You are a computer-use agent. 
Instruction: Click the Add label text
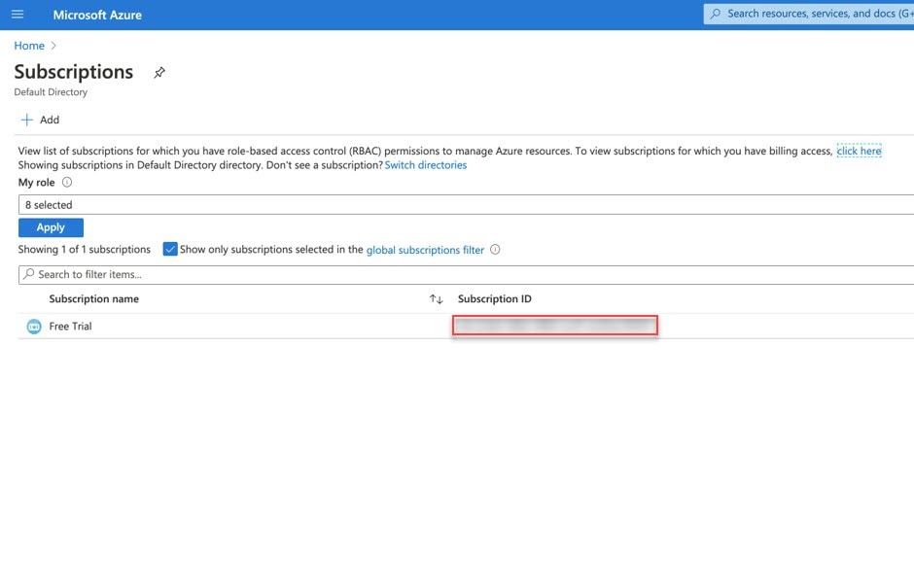point(50,121)
